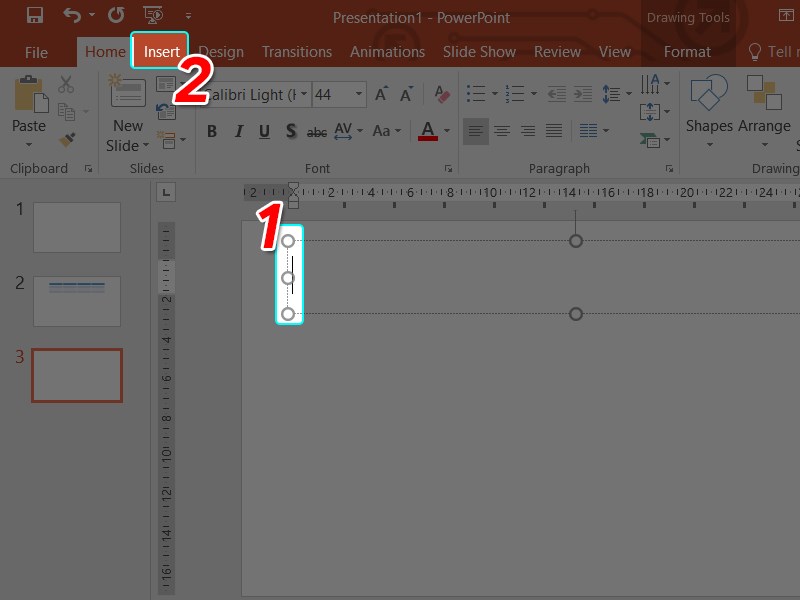
Task: Click the Clear All Formatting eraser icon
Action: coord(444,94)
